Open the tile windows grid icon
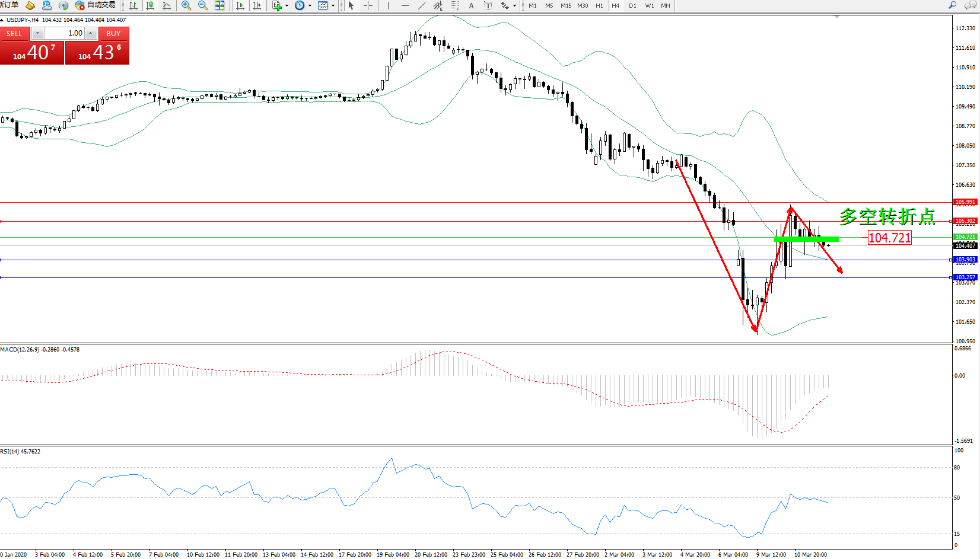This screenshot has height=559, width=980. (x=219, y=5)
